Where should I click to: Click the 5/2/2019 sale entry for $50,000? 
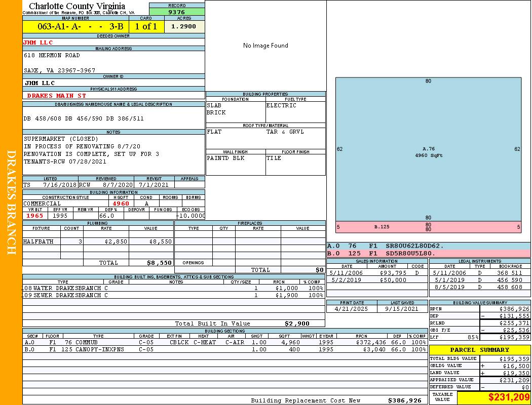coord(375,280)
